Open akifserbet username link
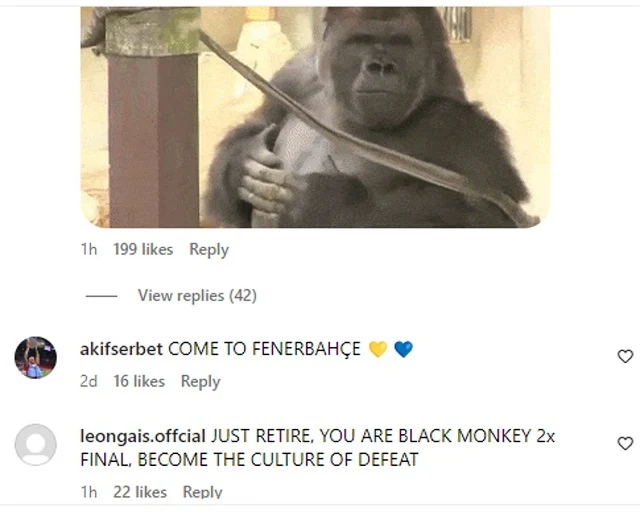Viewport: 640px width, 520px height. click(x=121, y=349)
